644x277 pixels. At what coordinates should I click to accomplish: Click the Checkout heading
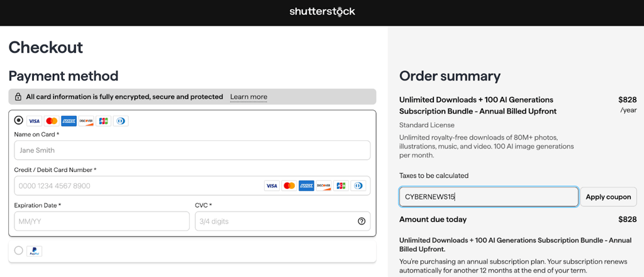45,48
